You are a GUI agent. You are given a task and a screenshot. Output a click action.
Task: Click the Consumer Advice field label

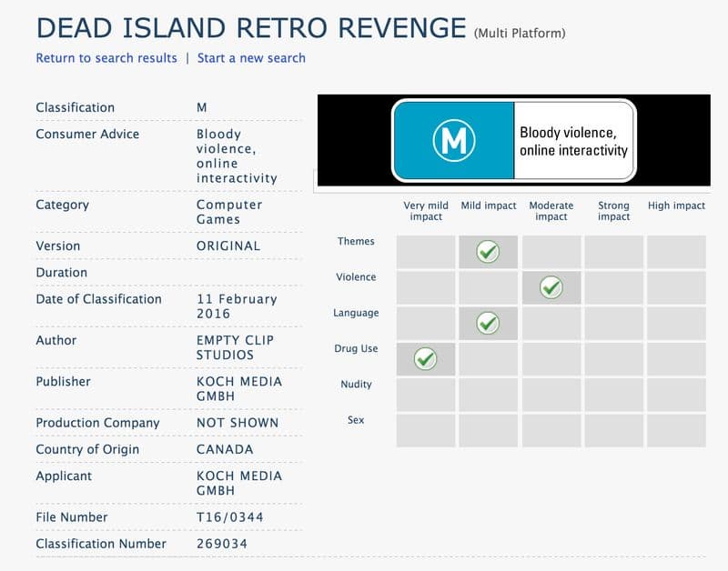(x=87, y=134)
